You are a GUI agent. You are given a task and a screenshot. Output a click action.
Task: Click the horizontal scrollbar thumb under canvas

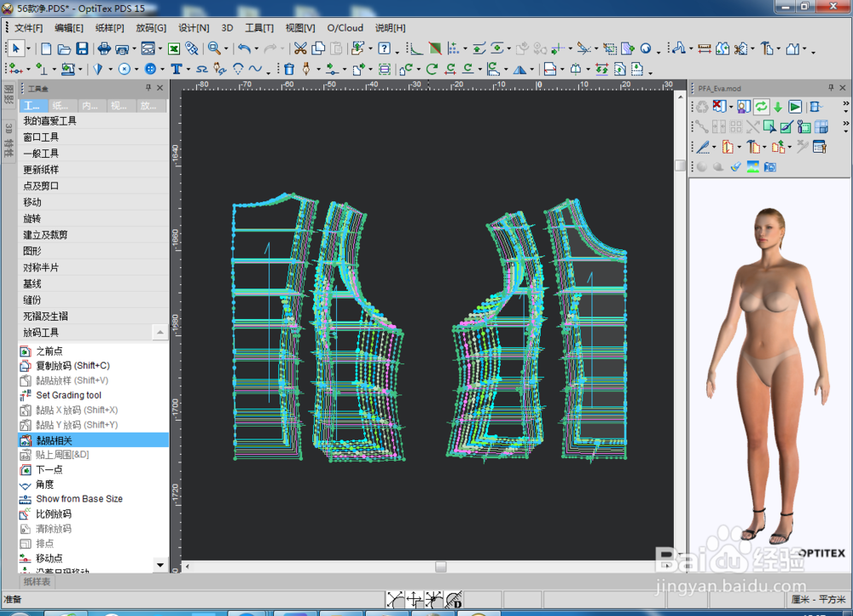point(441,567)
